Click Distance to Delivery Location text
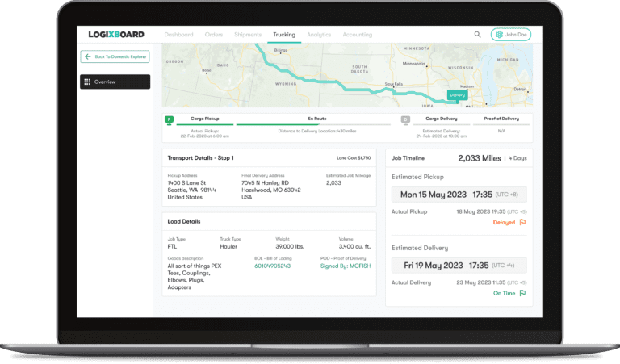Viewport: 620px width, 364px height. click(x=317, y=131)
